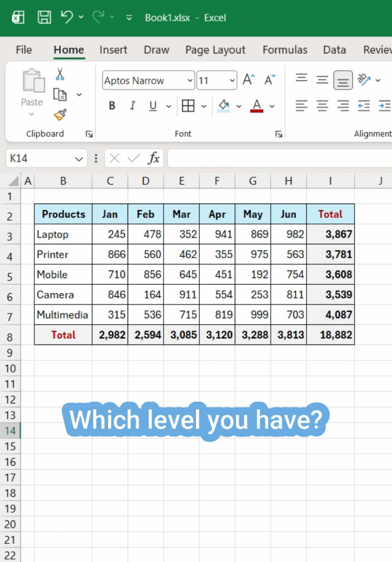Select the Multimedia cell

tap(63, 315)
